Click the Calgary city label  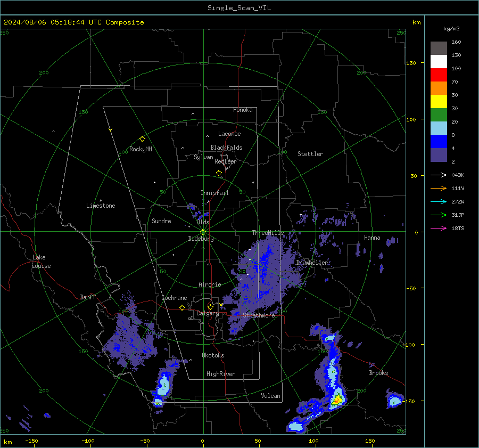(208, 313)
